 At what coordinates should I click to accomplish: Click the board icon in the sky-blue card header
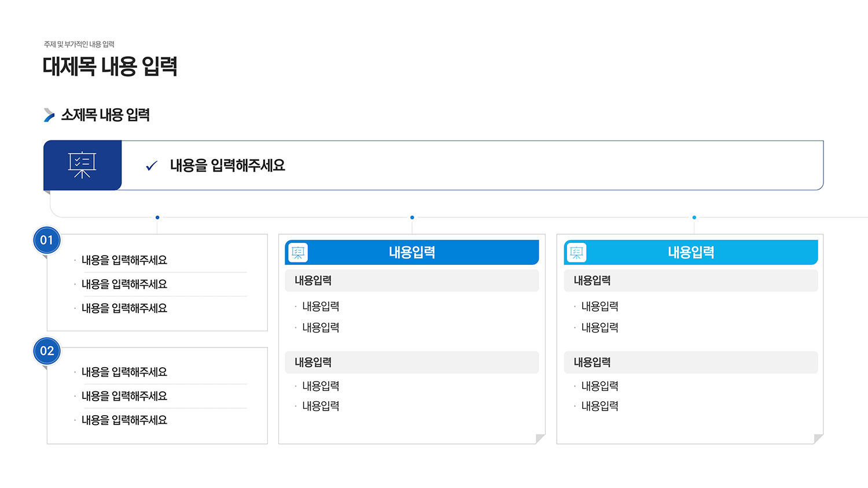coord(577,253)
